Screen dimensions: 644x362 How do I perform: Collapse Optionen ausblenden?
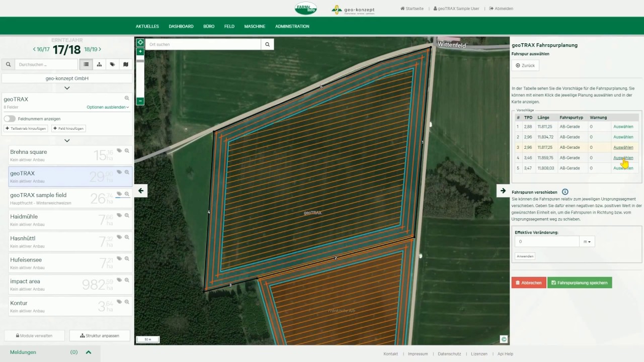click(x=108, y=107)
